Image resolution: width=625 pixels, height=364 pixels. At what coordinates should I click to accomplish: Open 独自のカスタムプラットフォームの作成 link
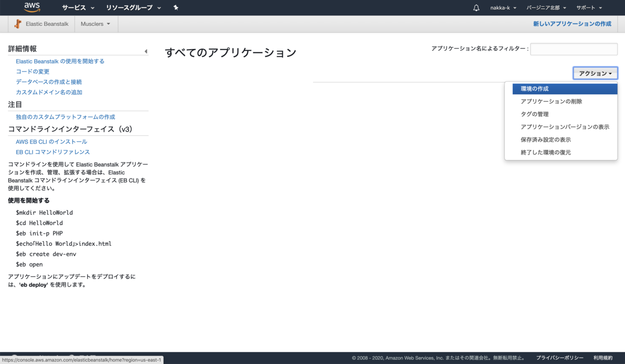(x=65, y=117)
